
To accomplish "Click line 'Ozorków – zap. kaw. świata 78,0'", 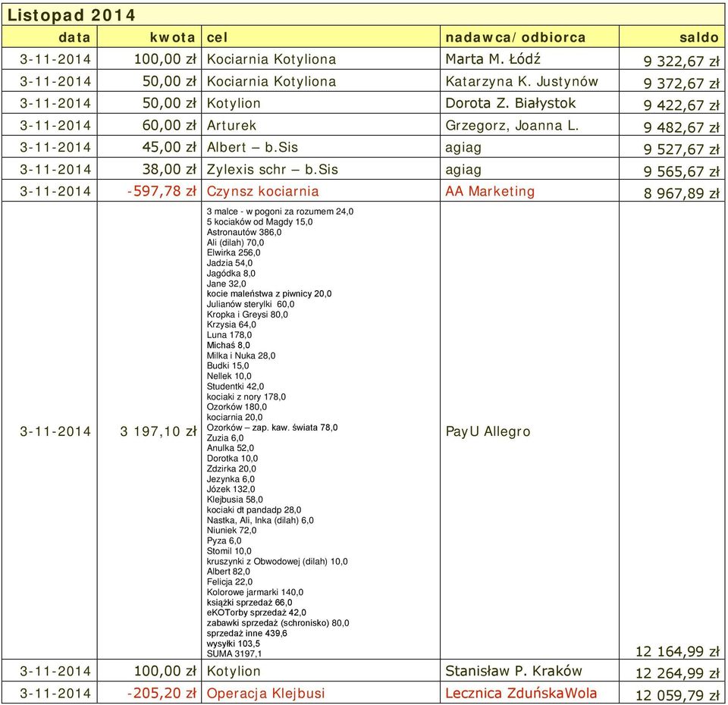I will pos(272,428).
